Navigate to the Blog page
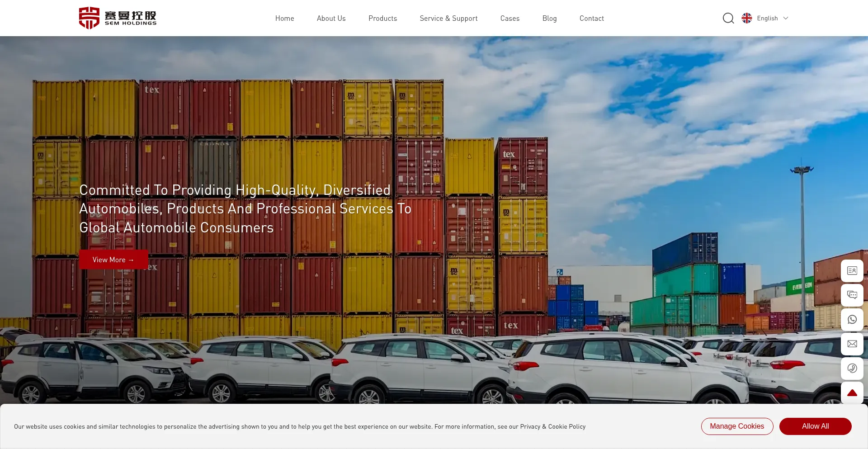 coord(549,18)
